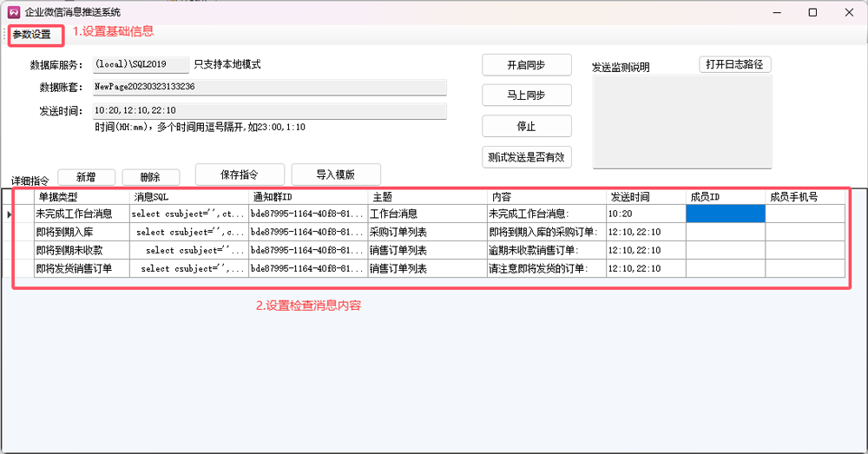Click row selector of 未完成工作台消息 row
This screenshot has height=454, width=868.
point(18,214)
